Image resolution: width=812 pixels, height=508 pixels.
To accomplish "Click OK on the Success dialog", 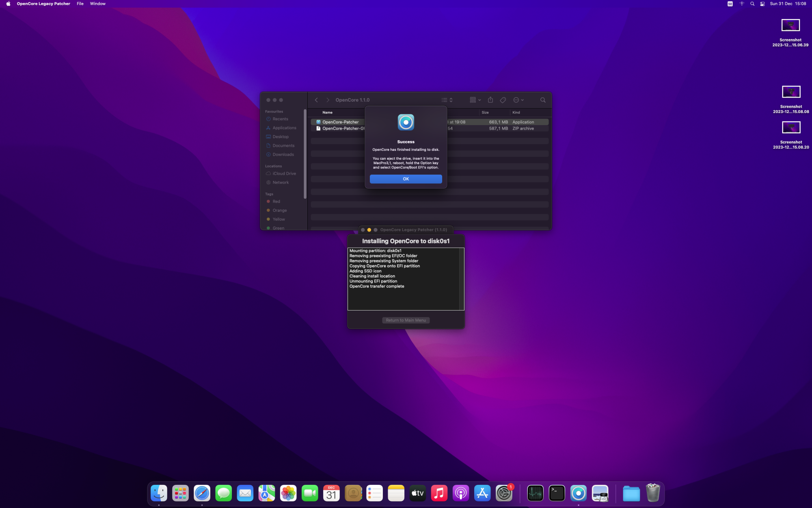I will (406, 179).
